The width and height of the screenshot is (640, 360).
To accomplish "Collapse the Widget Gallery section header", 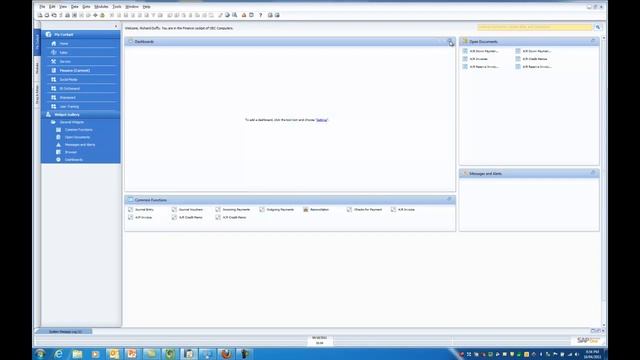I will pos(81,115).
